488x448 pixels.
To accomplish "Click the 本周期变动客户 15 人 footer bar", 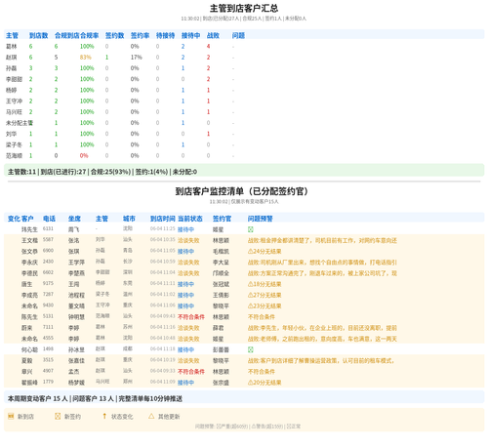I will click(244, 398).
